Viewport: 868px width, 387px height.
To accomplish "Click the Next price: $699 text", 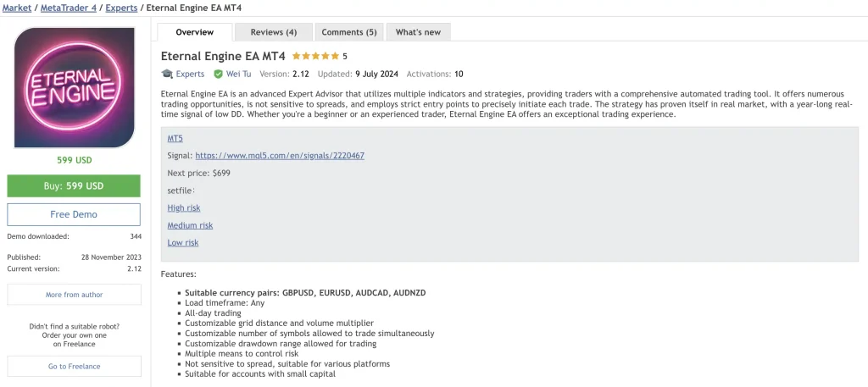I will (x=198, y=173).
